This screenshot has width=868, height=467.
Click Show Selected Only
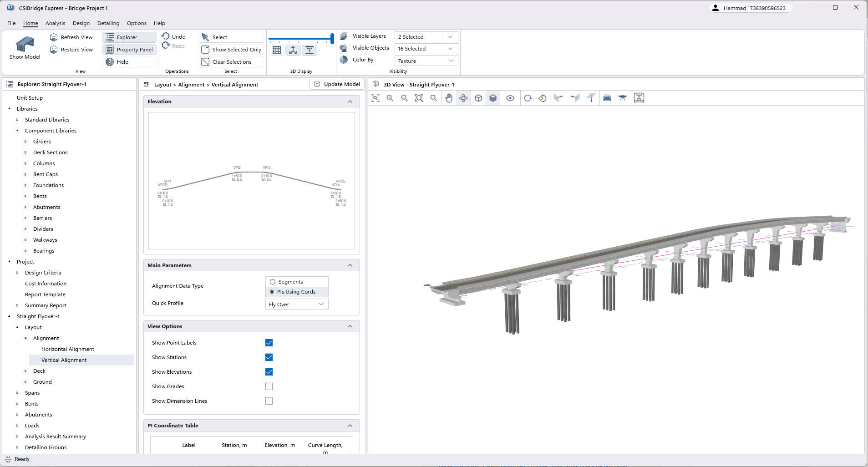pos(232,50)
